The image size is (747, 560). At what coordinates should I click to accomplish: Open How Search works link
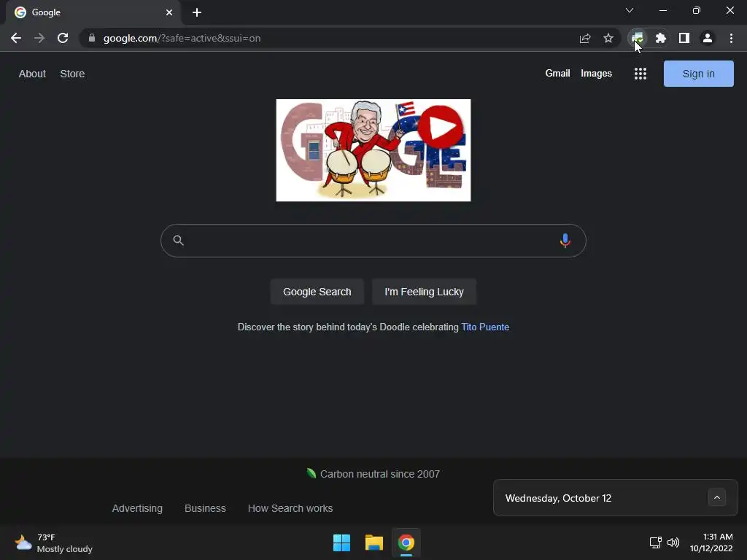(290, 508)
